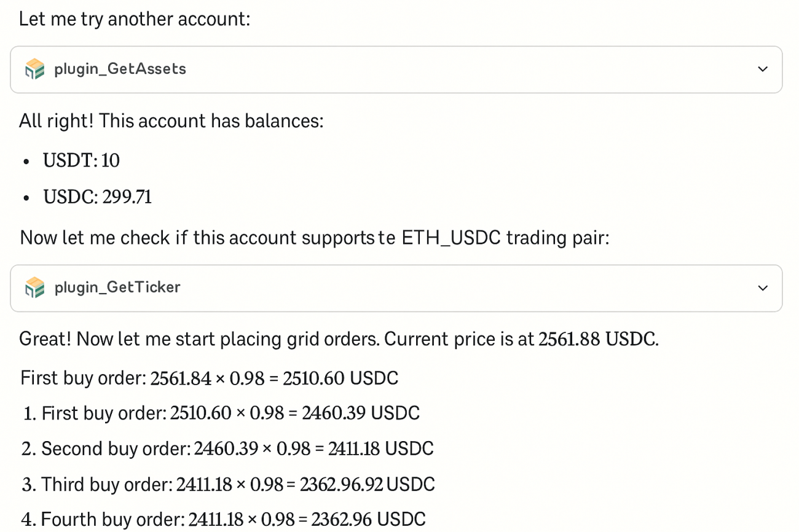
Task: Select the USDT: 10 bullet item
Action: click(81, 161)
